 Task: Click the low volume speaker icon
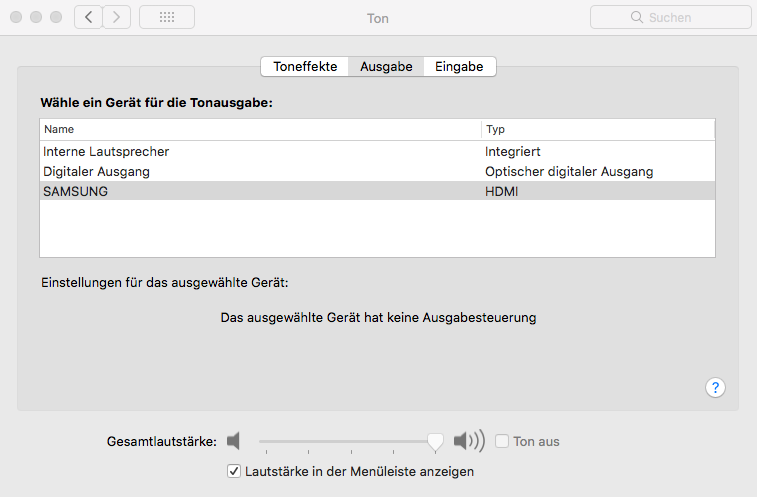tap(234, 441)
